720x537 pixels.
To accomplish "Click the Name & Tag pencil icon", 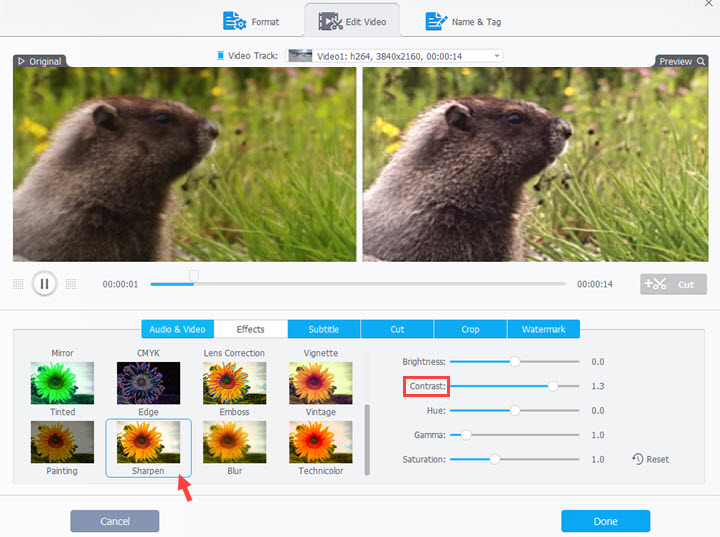I will tap(436, 21).
